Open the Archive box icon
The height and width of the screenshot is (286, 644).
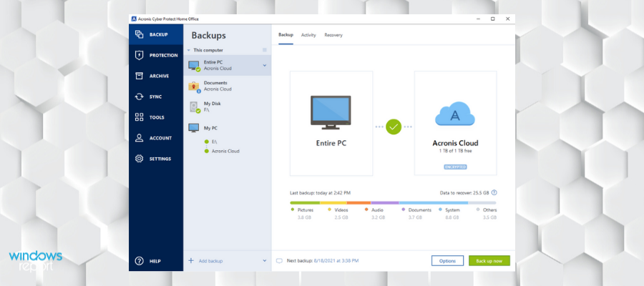tap(140, 76)
